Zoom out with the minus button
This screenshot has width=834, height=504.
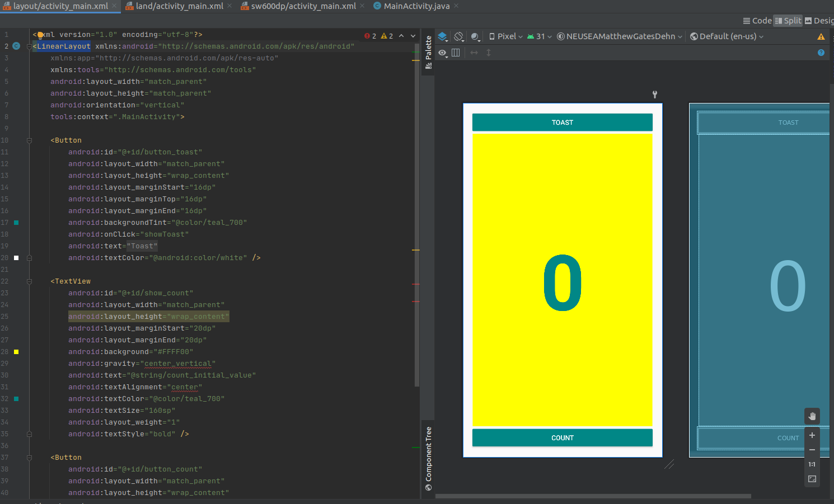click(812, 450)
